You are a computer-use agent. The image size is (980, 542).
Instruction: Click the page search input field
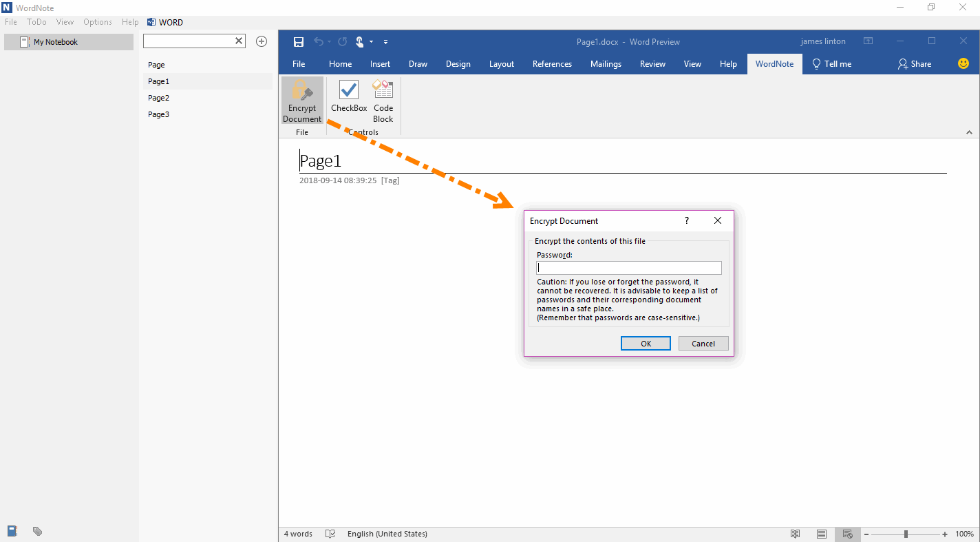coord(188,41)
